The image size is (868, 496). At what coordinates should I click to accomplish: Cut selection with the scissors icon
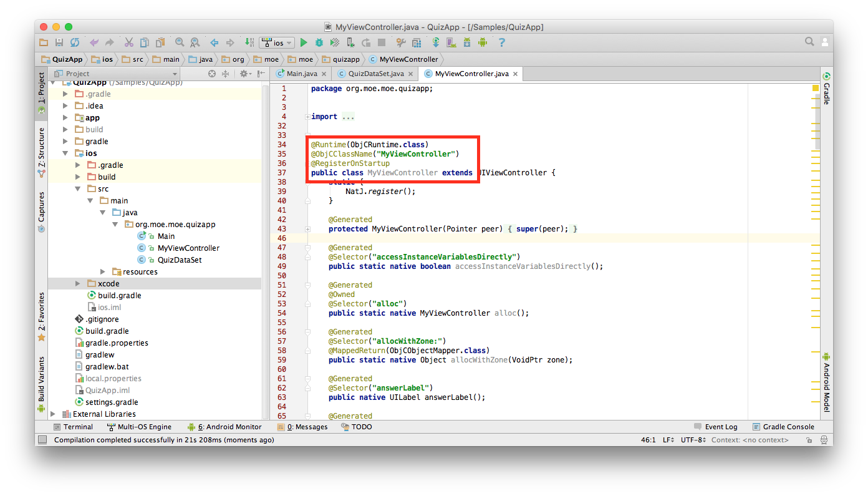click(x=129, y=42)
